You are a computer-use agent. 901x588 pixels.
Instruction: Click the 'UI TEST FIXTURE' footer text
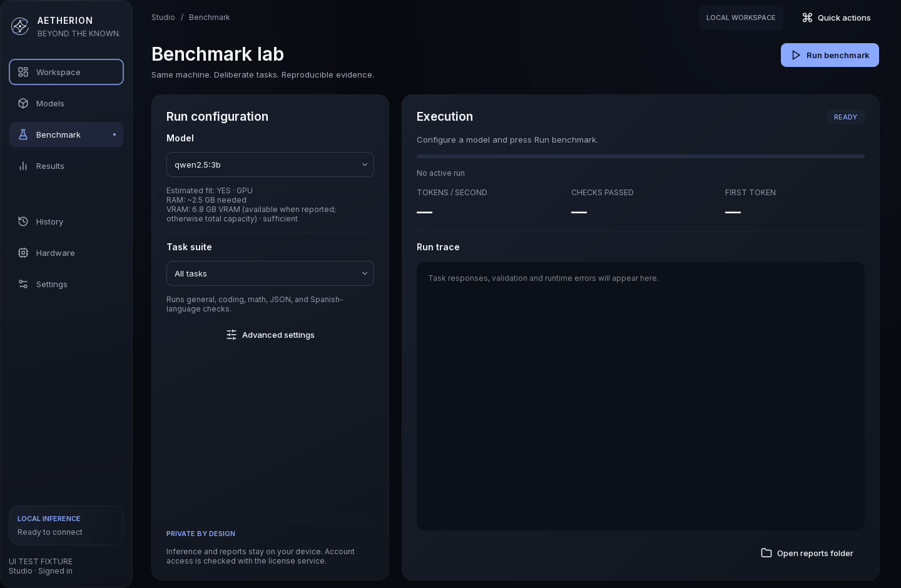pyautogui.click(x=41, y=562)
